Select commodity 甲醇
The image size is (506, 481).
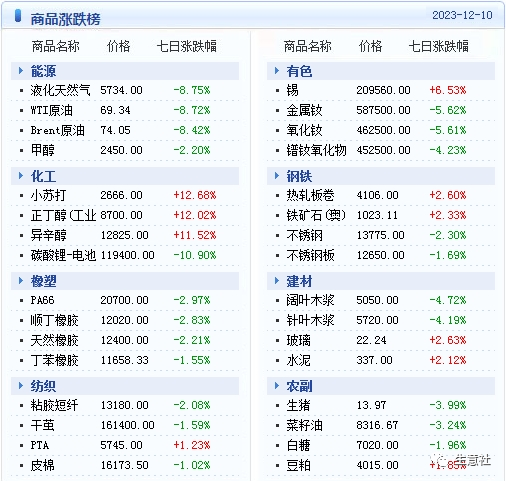pos(42,150)
